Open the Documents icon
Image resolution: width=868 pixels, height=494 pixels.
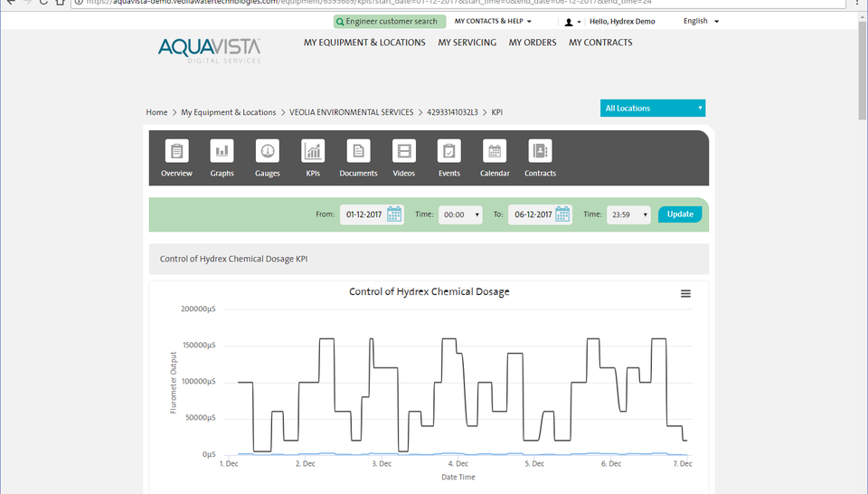point(358,150)
